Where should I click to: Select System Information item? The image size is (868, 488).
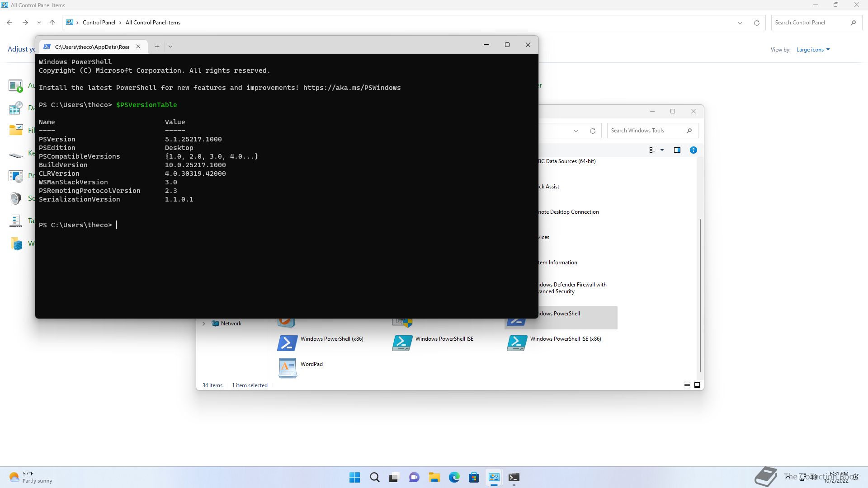558,263
